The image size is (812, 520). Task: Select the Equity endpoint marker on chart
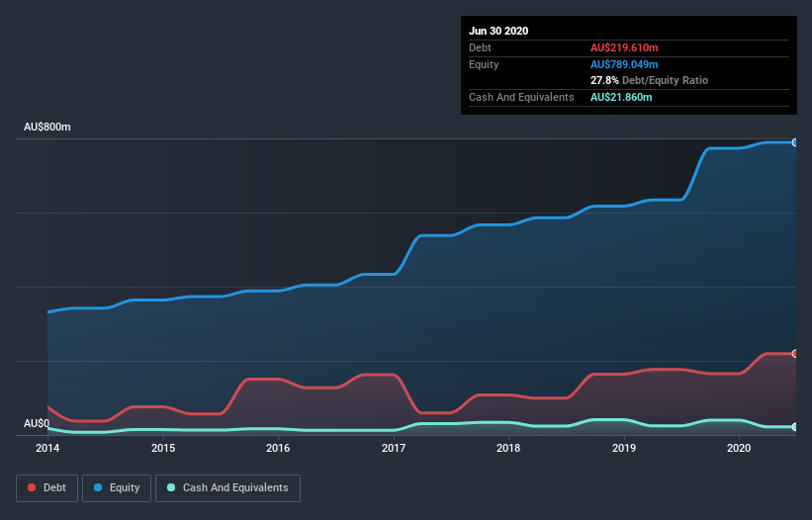point(795,142)
